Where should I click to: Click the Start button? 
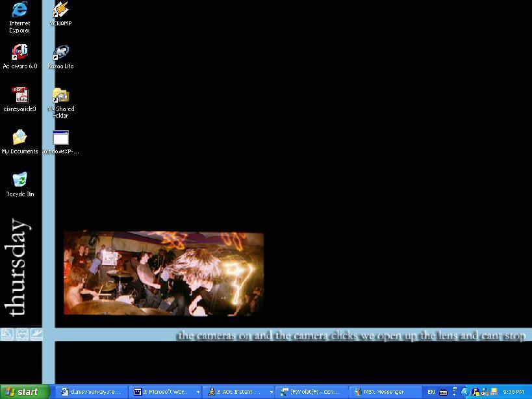pos(25,392)
